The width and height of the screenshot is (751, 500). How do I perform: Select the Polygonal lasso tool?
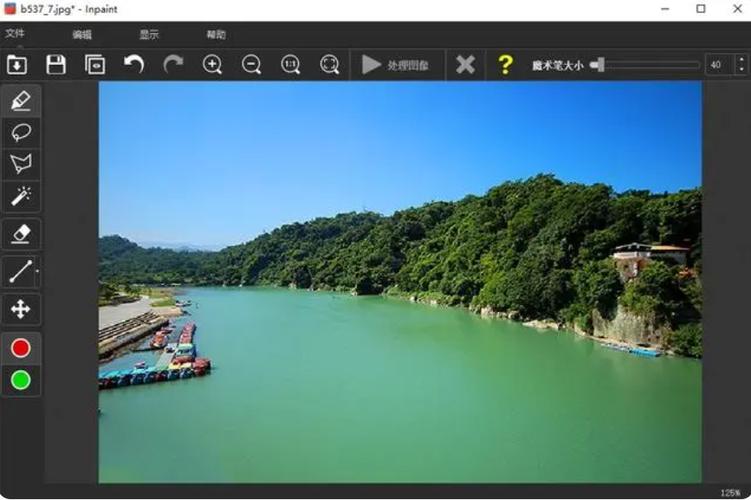(x=20, y=164)
